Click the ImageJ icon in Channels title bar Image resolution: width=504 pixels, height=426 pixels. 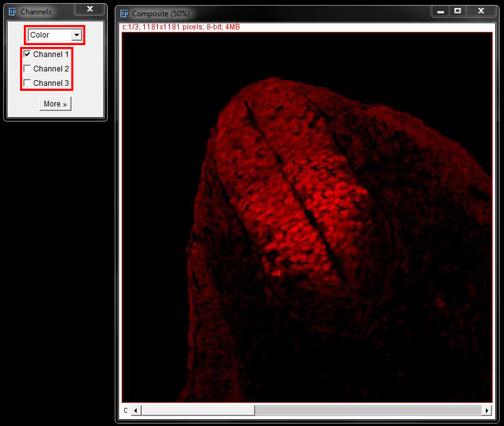[x=12, y=11]
